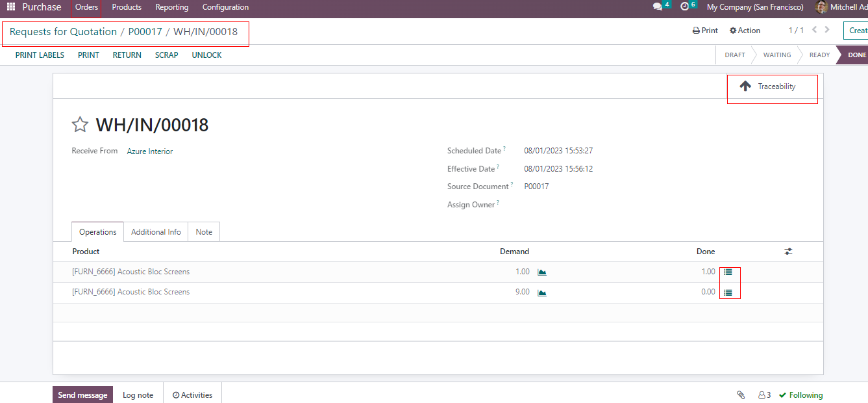Click the attachments paperclip icon
Image resolution: width=868 pixels, height=403 pixels.
coord(741,395)
